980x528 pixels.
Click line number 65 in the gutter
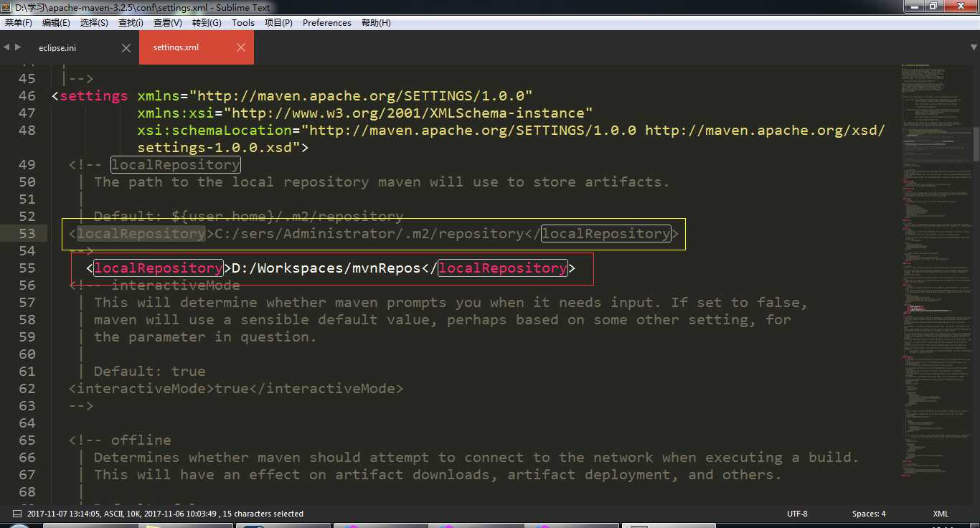27,440
